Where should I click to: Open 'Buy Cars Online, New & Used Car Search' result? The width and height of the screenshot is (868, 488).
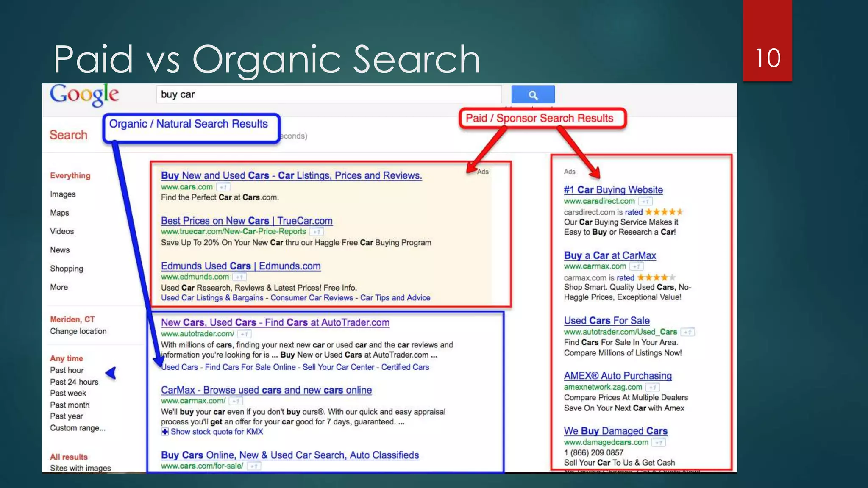(x=290, y=455)
